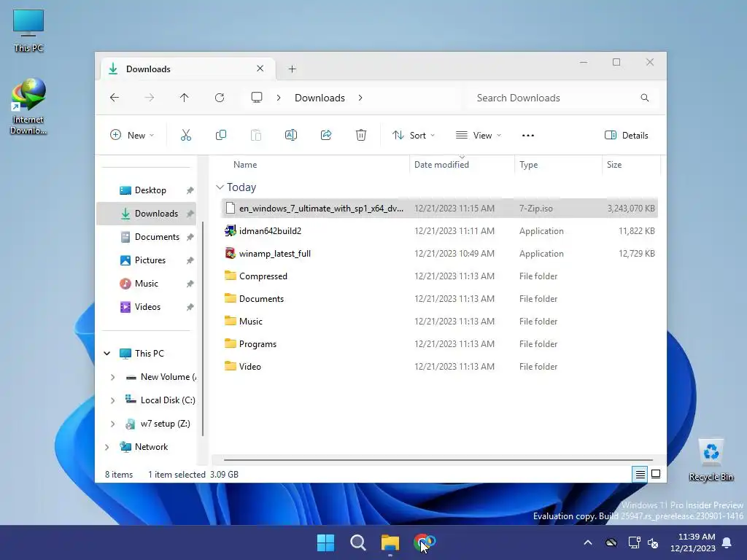747x560 pixels.
Task: Sort by Type column header
Action: [558, 165]
